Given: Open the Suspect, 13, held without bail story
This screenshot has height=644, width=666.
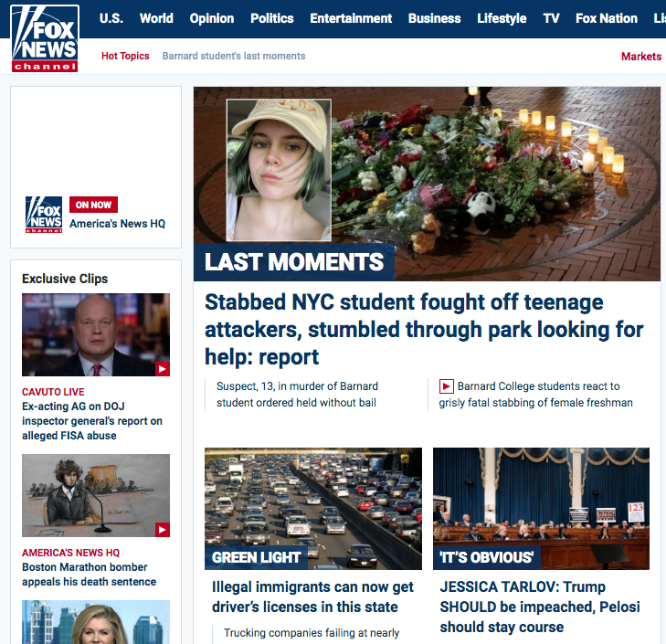Looking at the screenshot, I should coord(297,395).
